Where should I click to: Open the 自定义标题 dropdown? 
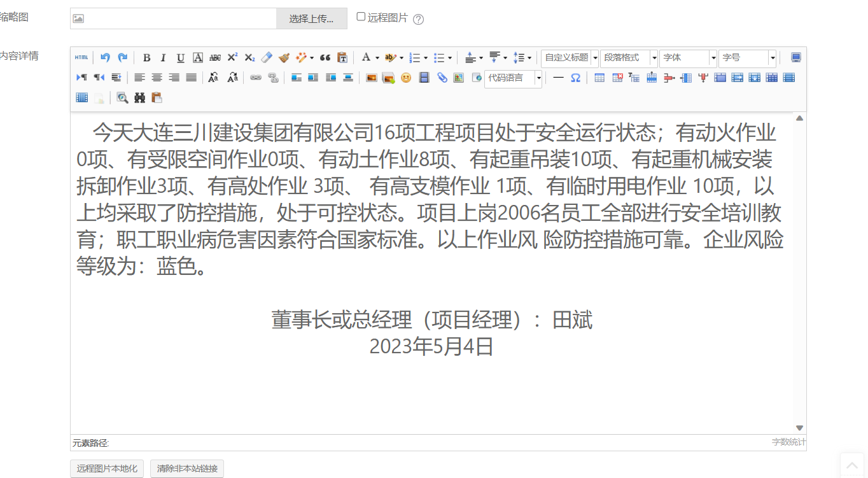(570, 58)
